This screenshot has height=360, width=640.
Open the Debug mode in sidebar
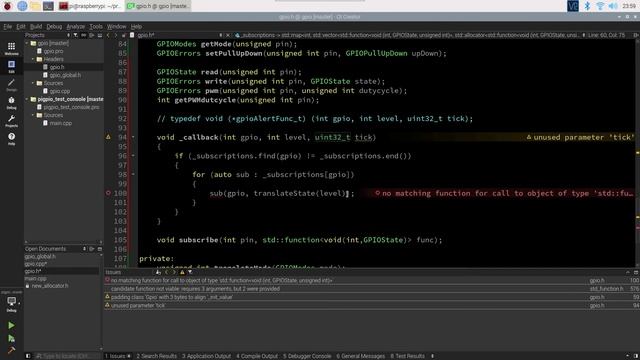pos(11,103)
